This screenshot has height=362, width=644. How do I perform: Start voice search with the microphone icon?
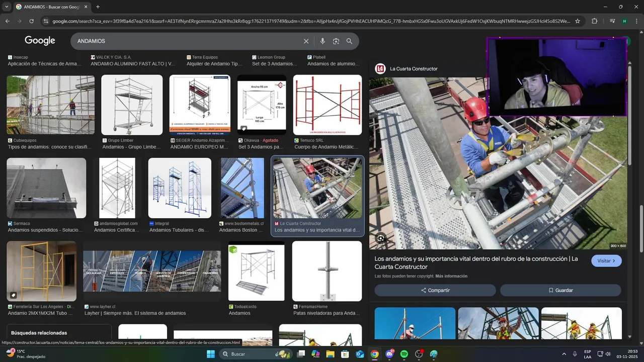click(x=323, y=41)
